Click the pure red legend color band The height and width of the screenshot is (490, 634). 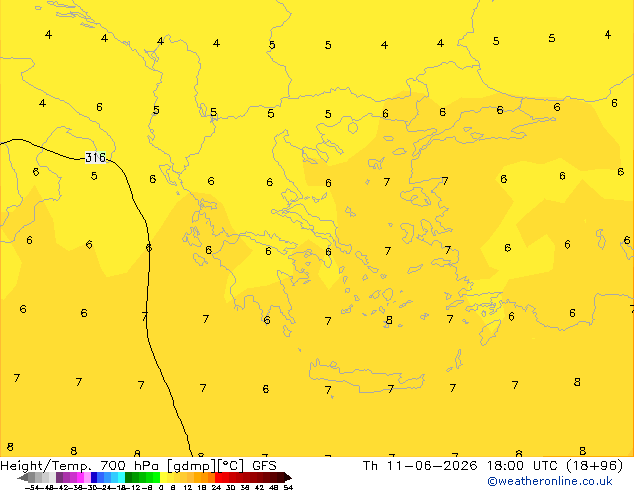218,477
